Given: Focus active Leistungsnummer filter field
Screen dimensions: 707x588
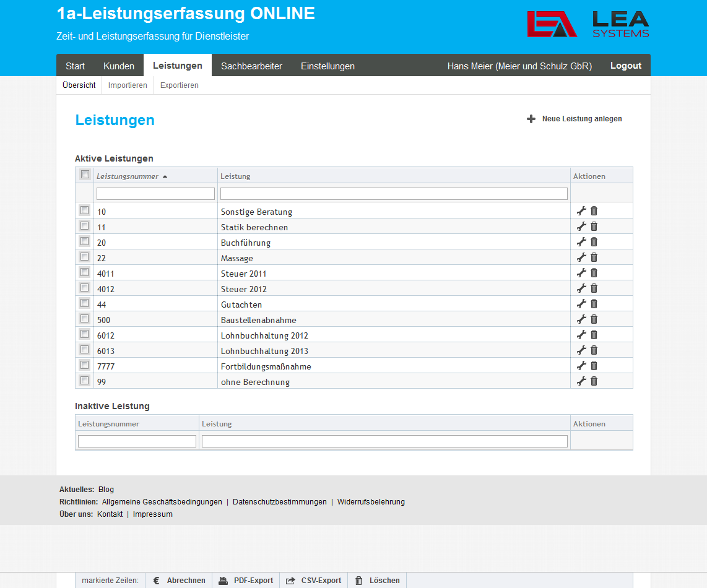Looking at the screenshot, I should click(155, 194).
